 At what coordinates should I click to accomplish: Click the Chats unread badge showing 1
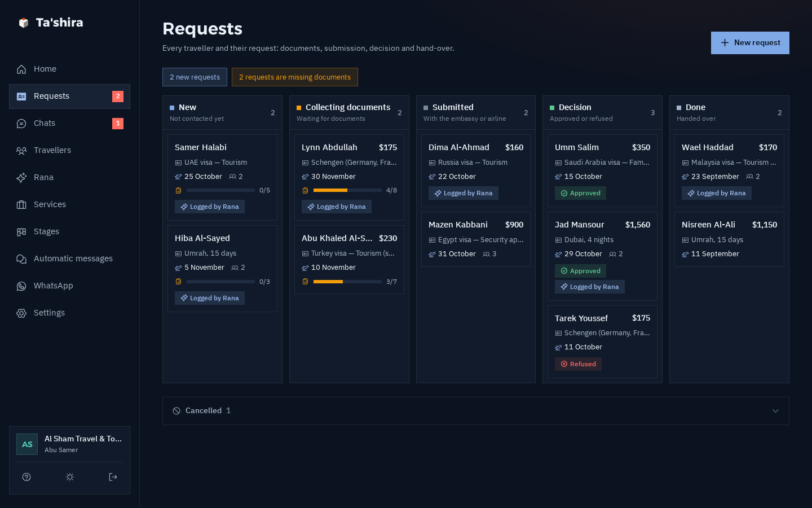(x=118, y=124)
